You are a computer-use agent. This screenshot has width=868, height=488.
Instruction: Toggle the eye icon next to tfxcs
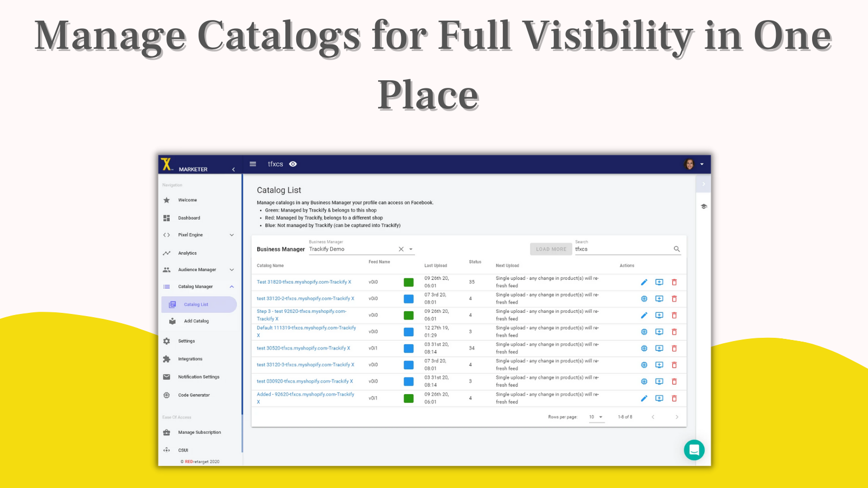(293, 164)
